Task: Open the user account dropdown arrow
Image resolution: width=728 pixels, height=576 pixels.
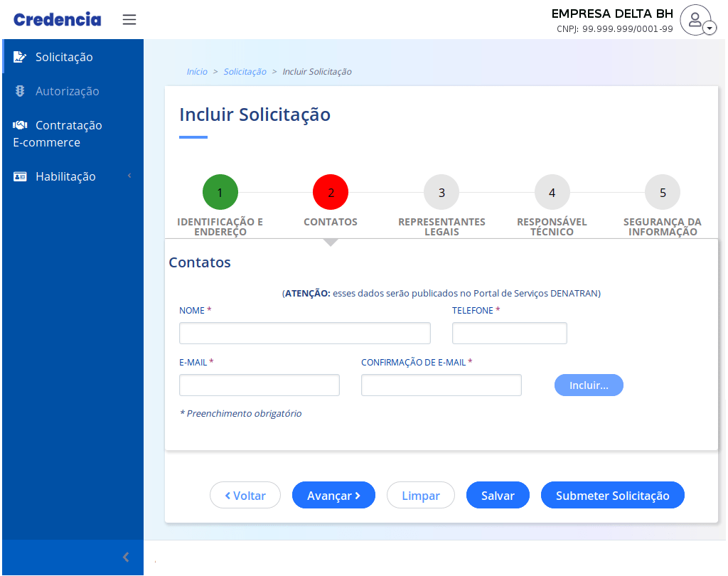Action: (x=710, y=28)
